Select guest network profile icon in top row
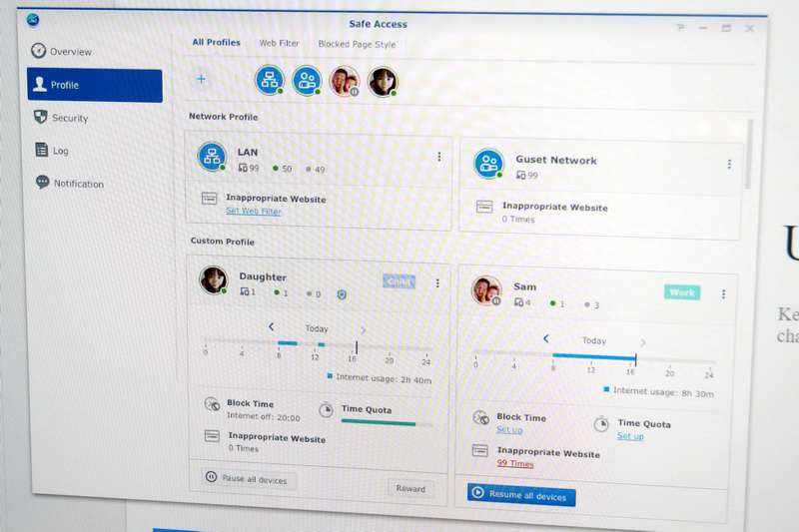 tap(307, 81)
